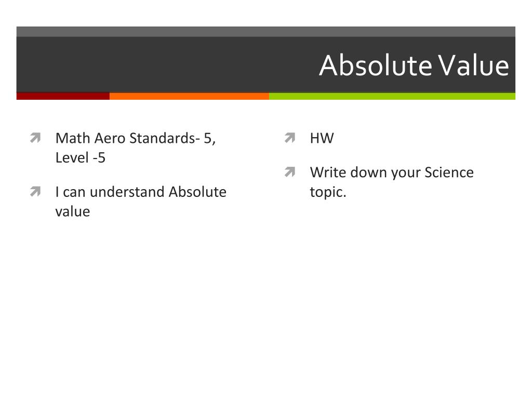This screenshot has width=532, height=399.
Task: Click the Write down your Science text line
Action: pyautogui.click(x=392, y=172)
